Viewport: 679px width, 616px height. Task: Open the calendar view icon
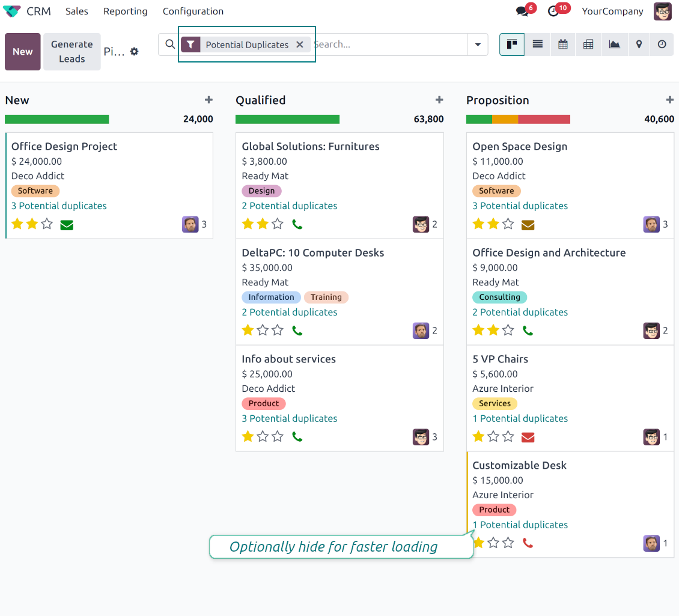pyautogui.click(x=563, y=44)
